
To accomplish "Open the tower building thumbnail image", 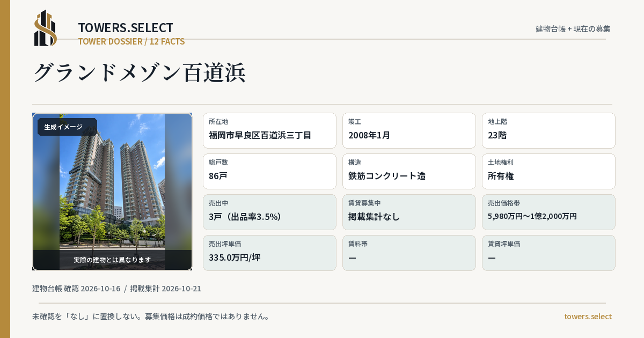I will 112,192.
